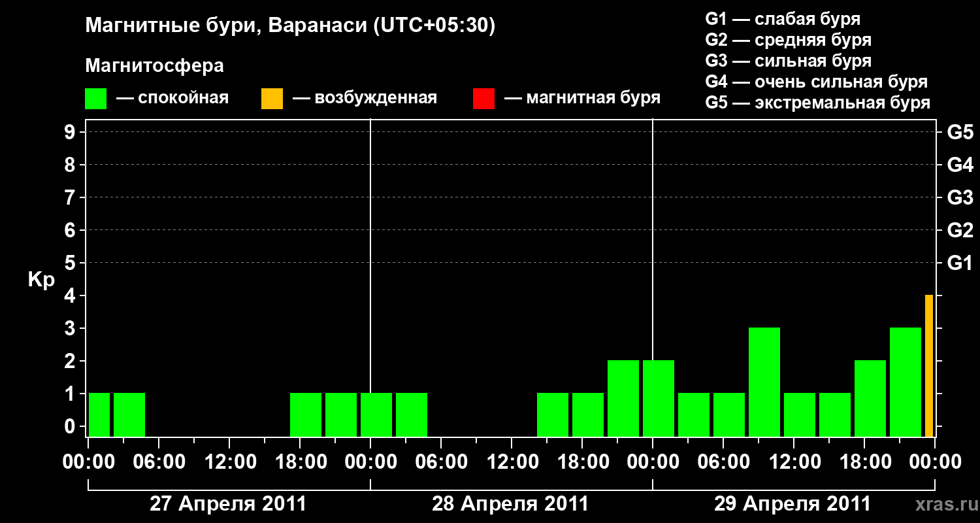980x523 pixels.
Task: Click 'G3 — сильная буря' legend text
Action: [x=789, y=61]
